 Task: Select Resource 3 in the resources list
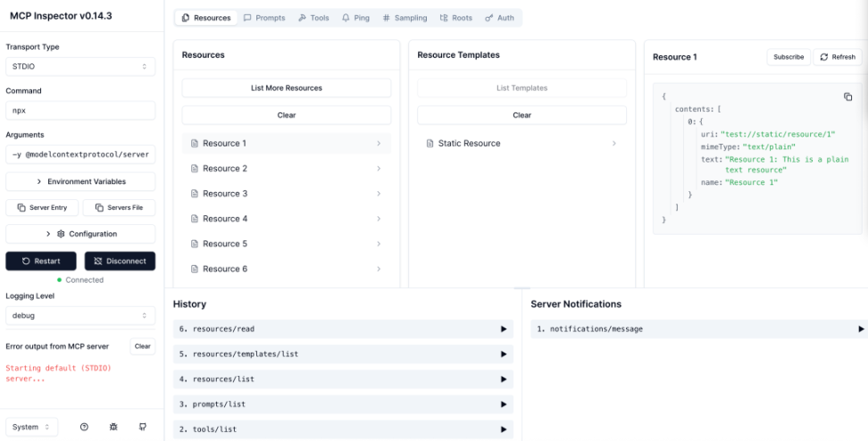pos(286,194)
